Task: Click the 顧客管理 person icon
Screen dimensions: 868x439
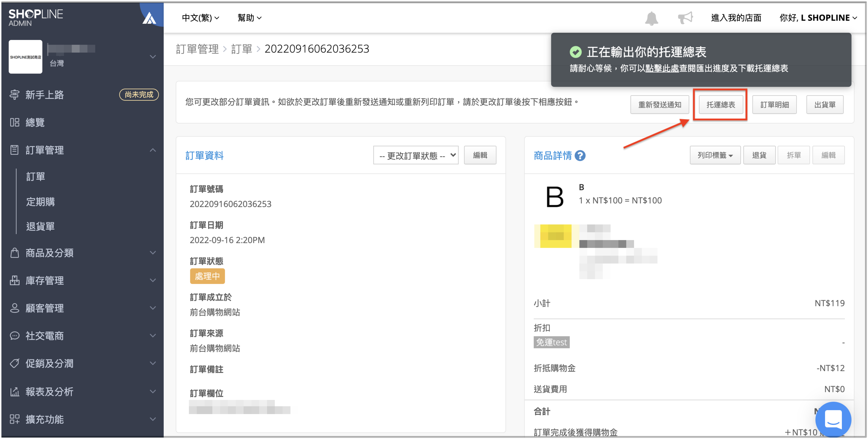Action: pos(14,308)
